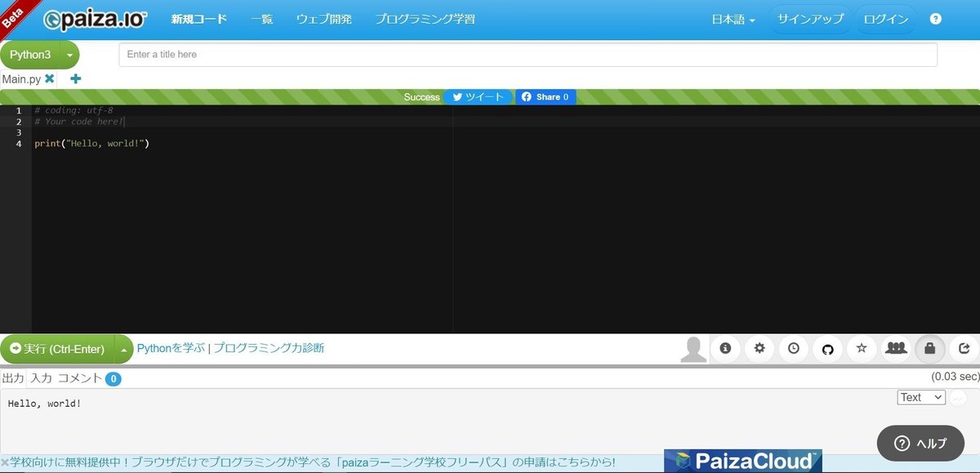Click the help question mark in the navbar
Screen dimensions: 980x473
(x=935, y=18)
